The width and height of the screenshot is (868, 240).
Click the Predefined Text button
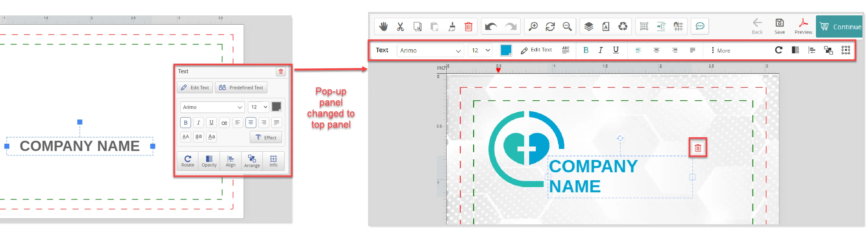pos(241,87)
